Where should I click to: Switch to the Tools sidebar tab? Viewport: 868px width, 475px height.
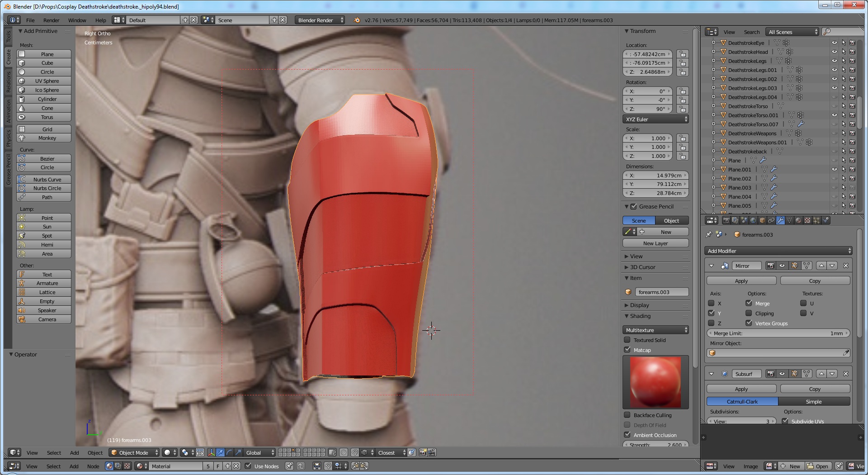8,37
